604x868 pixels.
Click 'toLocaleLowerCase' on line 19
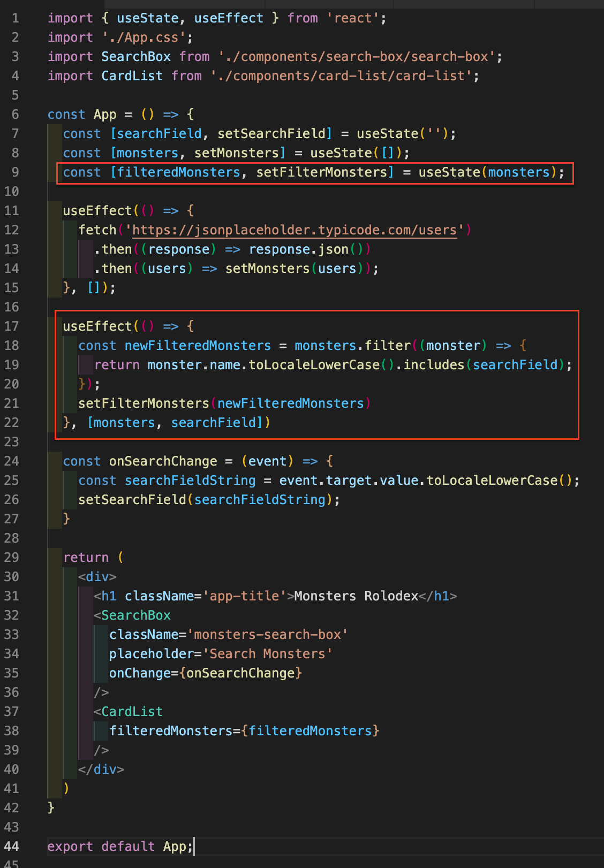tap(314, 365)
